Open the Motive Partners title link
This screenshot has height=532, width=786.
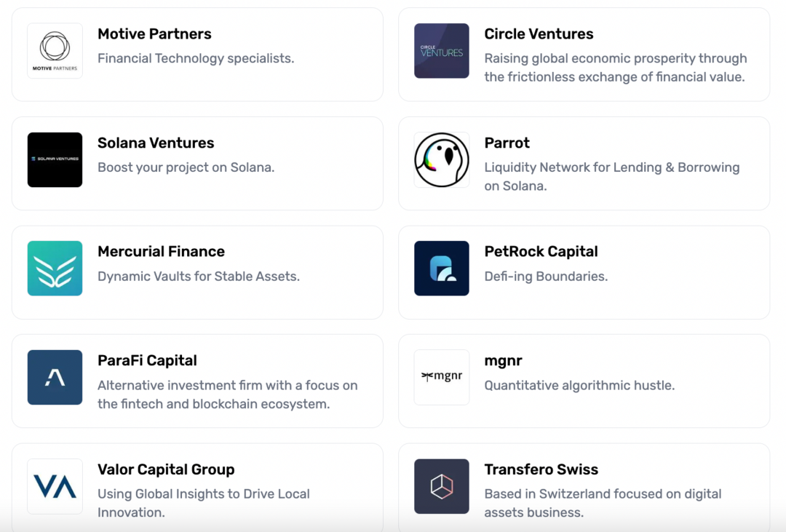(x=154, y=34)
